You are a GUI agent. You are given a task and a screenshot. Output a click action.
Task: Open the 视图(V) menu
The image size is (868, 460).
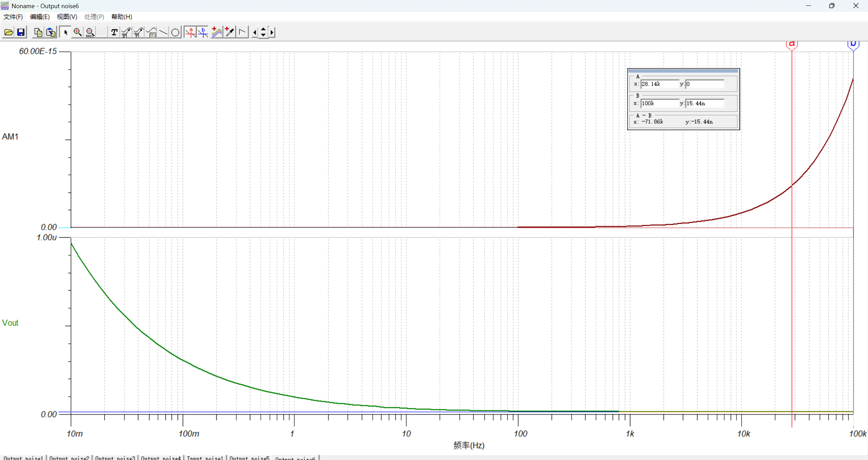(x=67, y=17)
